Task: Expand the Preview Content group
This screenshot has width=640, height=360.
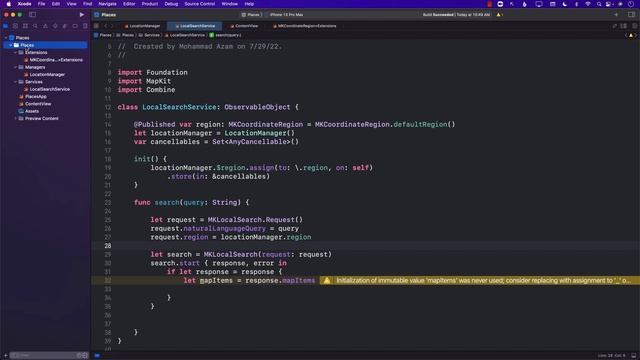Action: coord(16,118)
